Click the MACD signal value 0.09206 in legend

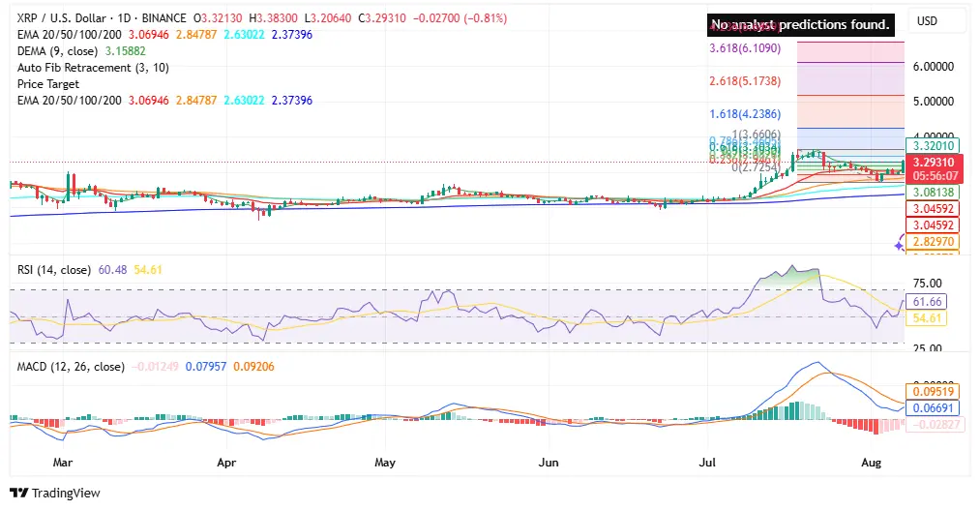pos(253,367)
